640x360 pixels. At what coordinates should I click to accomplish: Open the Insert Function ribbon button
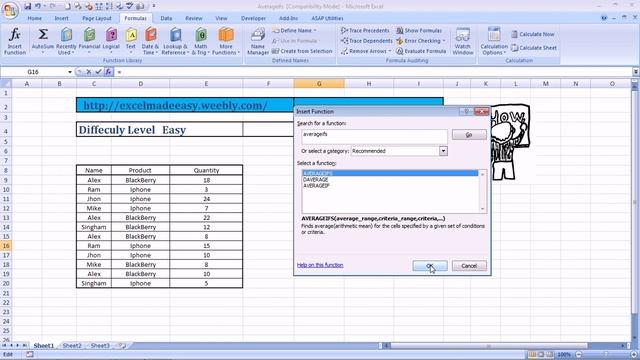point(15,41)
